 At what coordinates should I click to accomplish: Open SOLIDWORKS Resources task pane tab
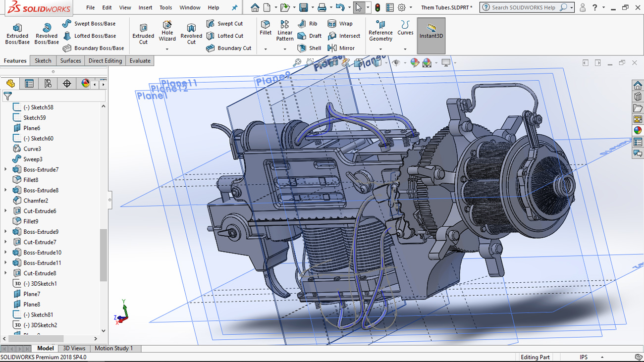point(638,85)
